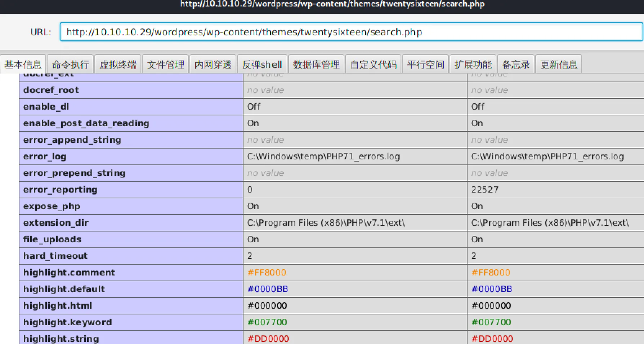The width and height of the screenshot is (644, 344).
Task: Open the 基本信息 tab
Action: (23, 65)
